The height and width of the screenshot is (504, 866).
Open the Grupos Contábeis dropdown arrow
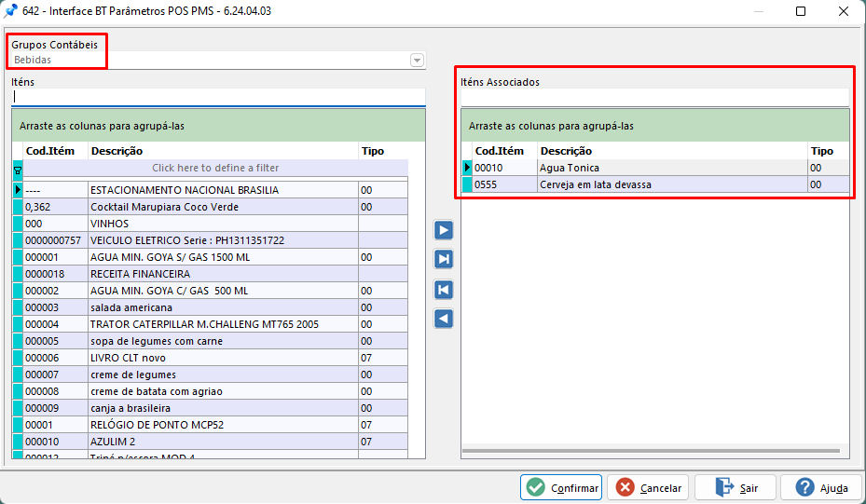(417, 60)
